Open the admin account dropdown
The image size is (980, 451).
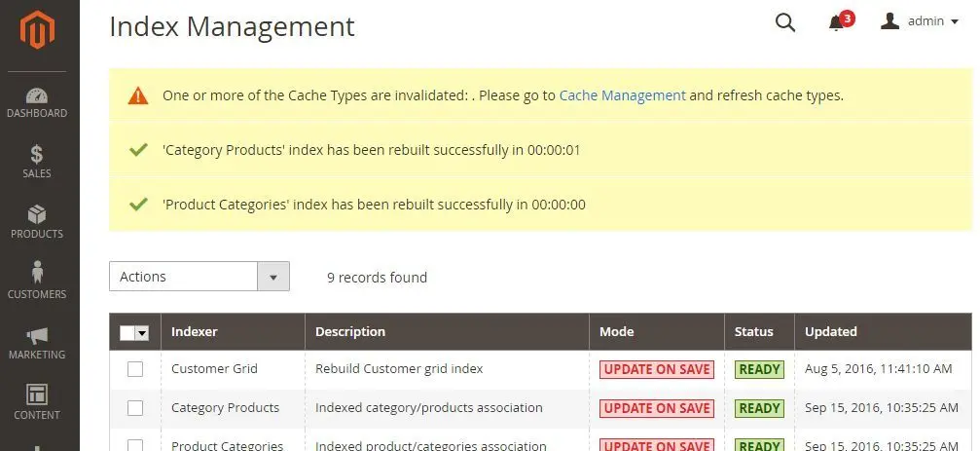[920, 21]
